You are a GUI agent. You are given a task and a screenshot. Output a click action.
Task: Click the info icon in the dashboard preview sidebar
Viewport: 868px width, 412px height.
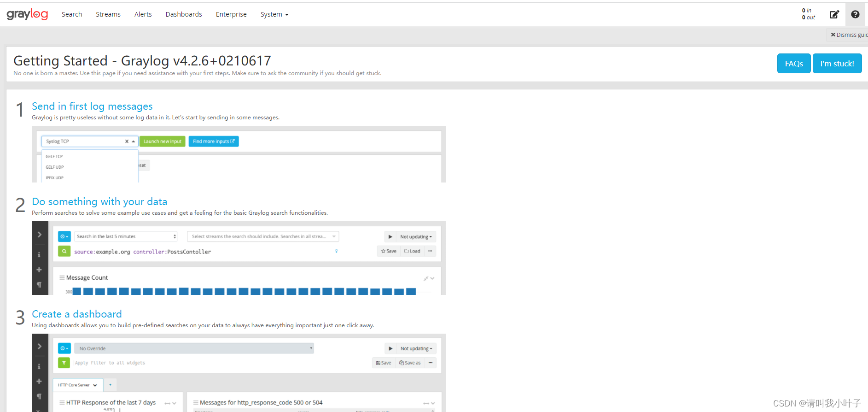click(39, 367)
